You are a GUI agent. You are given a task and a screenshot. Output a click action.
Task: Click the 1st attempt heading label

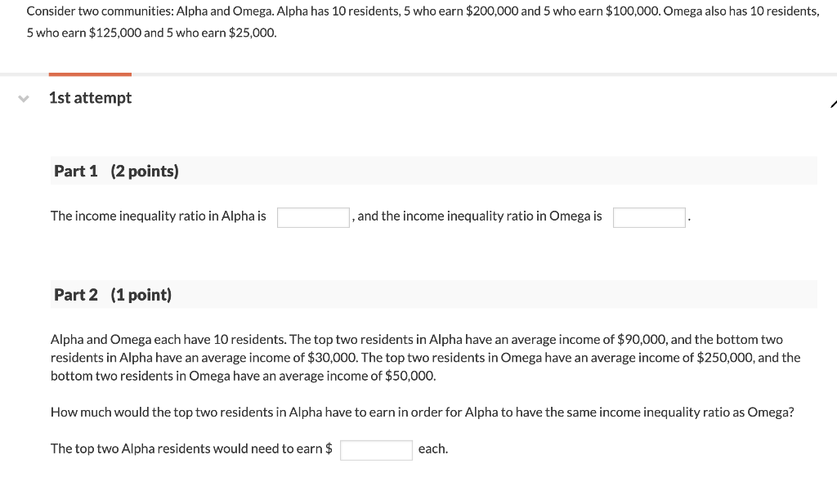coord(90,97)
